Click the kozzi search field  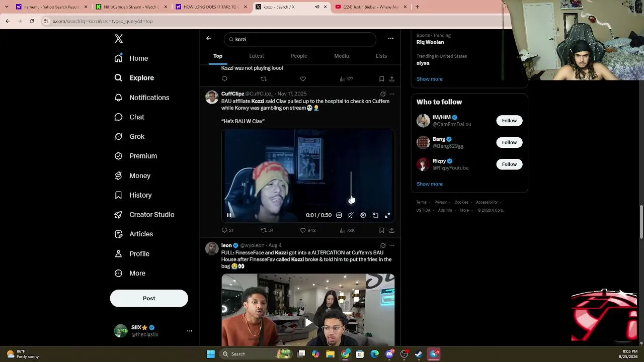click(300, 39)
